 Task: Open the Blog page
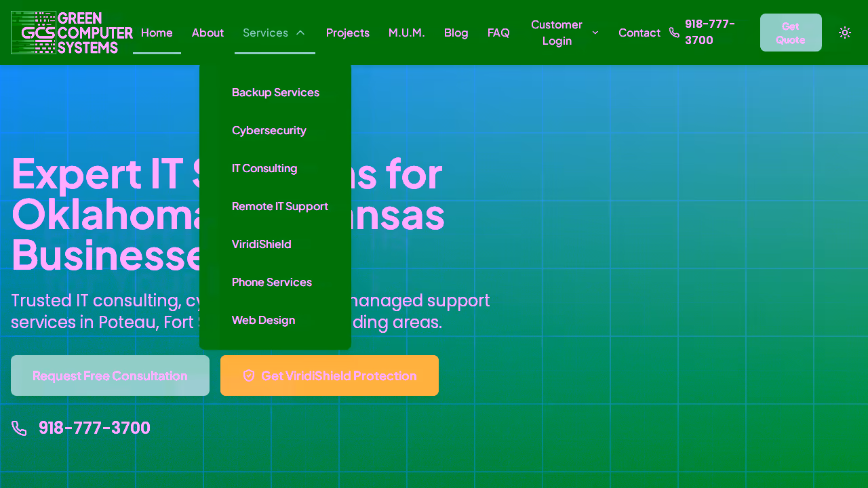[456, 33]
